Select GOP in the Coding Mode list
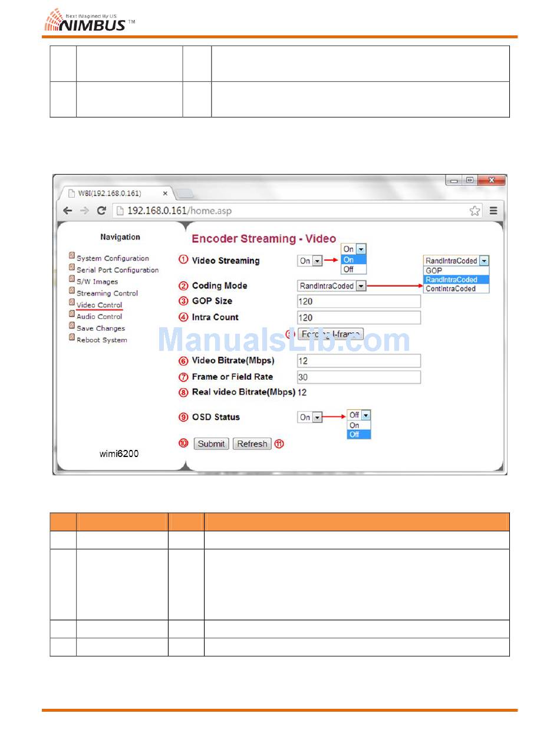This screenshot has height=743, width=560. pyautogui.click(x=456, y=271)
